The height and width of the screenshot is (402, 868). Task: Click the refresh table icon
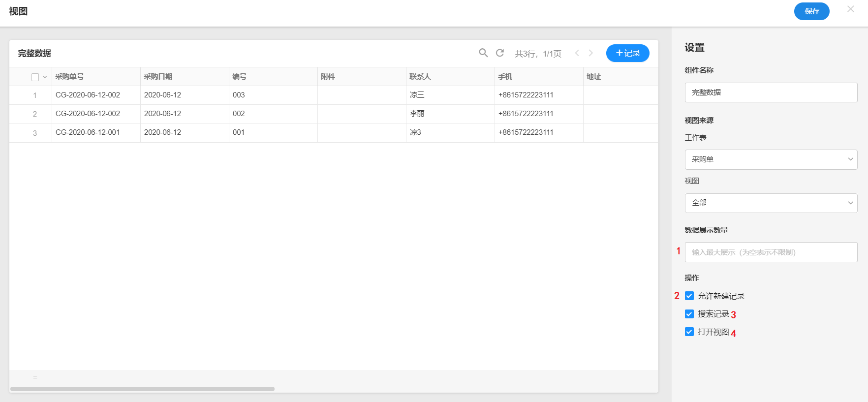(500, 53)
